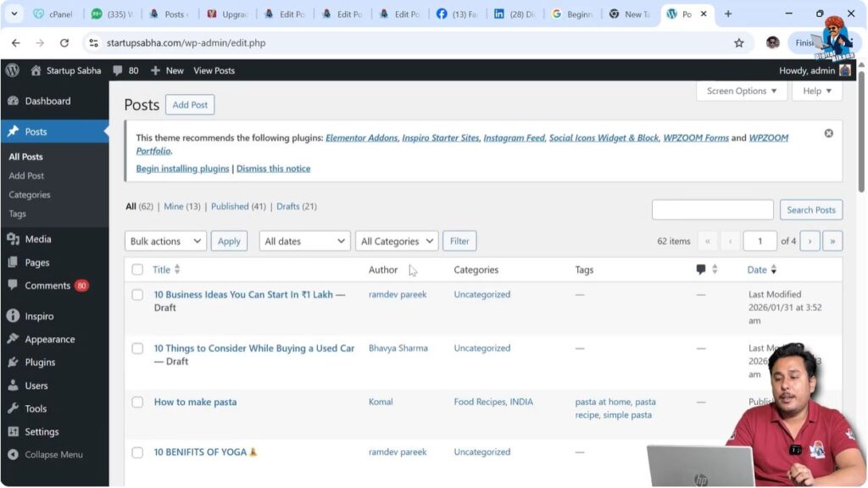Open the Bulk actions dropdown
Viewport: 868px width, 488px height.
tap(164, 241)
